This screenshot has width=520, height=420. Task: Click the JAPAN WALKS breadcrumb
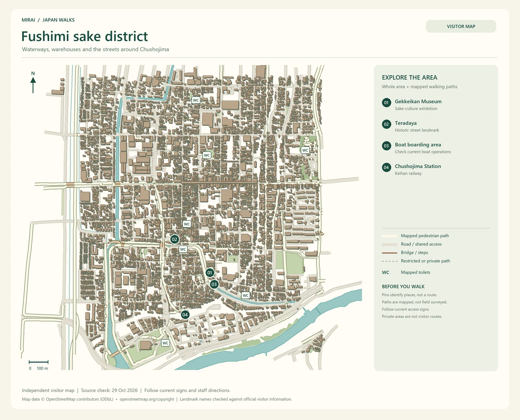point(58,20)
